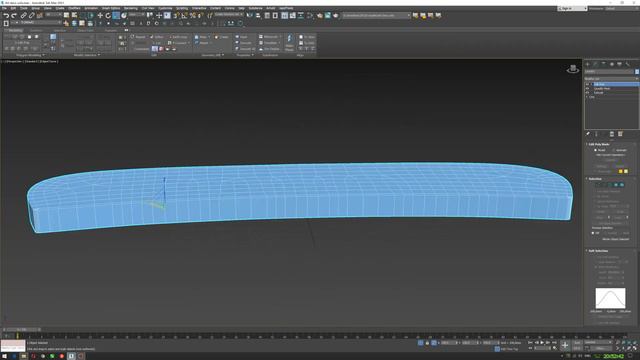640x360 pixels.
Task: Click the Render teapot icon
Action: tap(336, 16)
